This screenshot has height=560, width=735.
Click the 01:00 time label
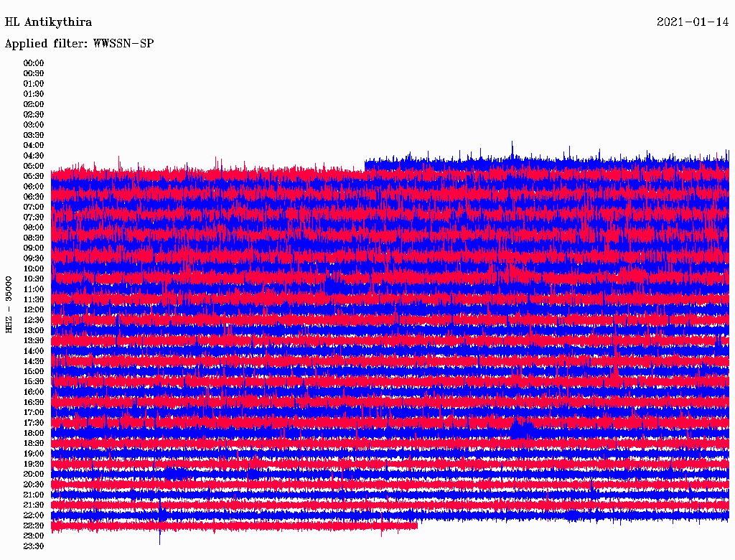pos(34,83)
